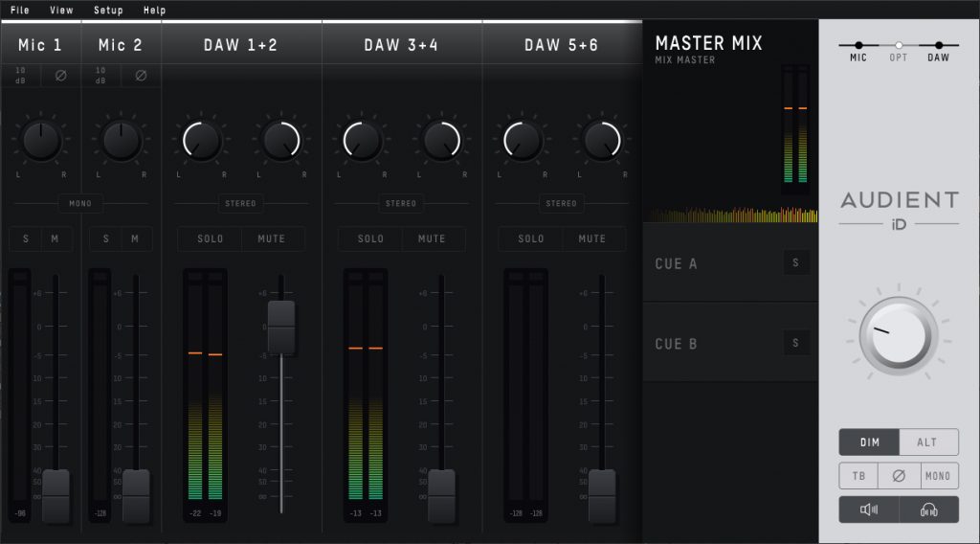Image resolution: width=980 pixels, height=544 pixels.
Task: Open the Setup menu
Action: click(x=108, y=10)
